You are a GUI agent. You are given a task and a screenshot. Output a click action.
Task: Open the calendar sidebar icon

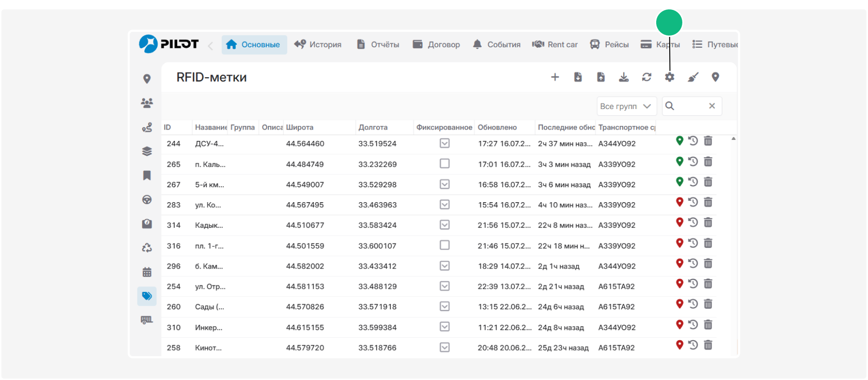pyautogui.click(x=147, y=272)
